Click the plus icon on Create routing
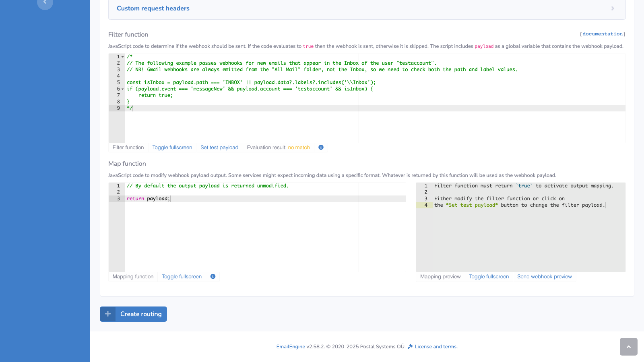 [107, 314]
